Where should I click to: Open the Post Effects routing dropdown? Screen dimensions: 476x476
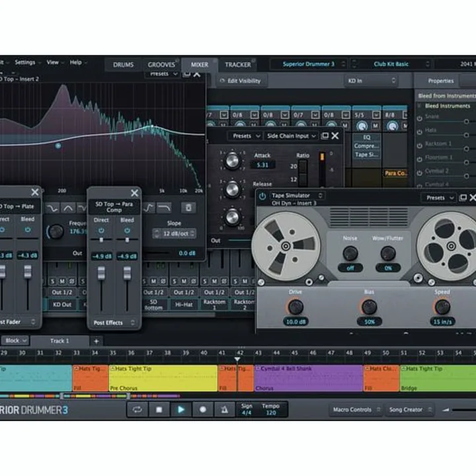click(114, 323)
